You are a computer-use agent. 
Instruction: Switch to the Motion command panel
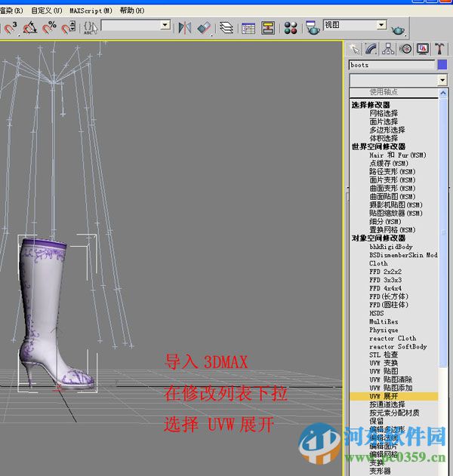[405, 48]
